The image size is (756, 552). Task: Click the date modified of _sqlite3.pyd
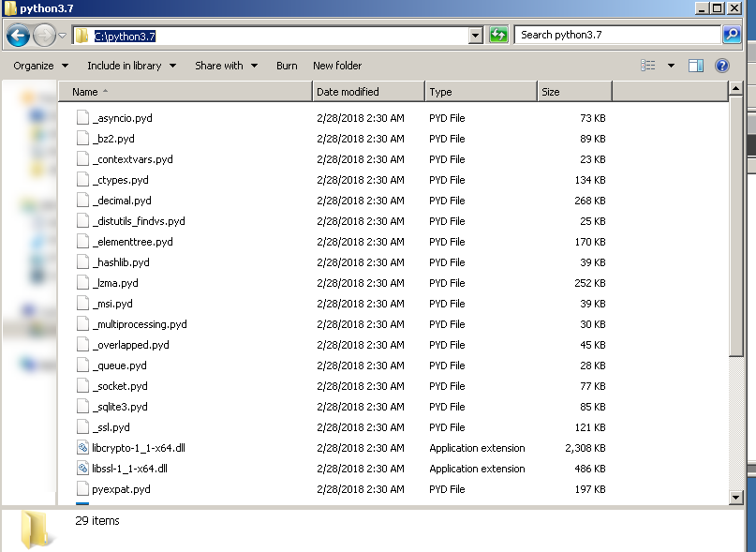[360, 407]
